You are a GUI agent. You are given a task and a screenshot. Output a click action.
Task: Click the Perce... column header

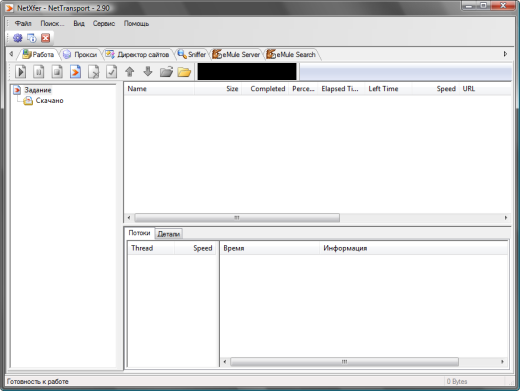tap(303, 89)
